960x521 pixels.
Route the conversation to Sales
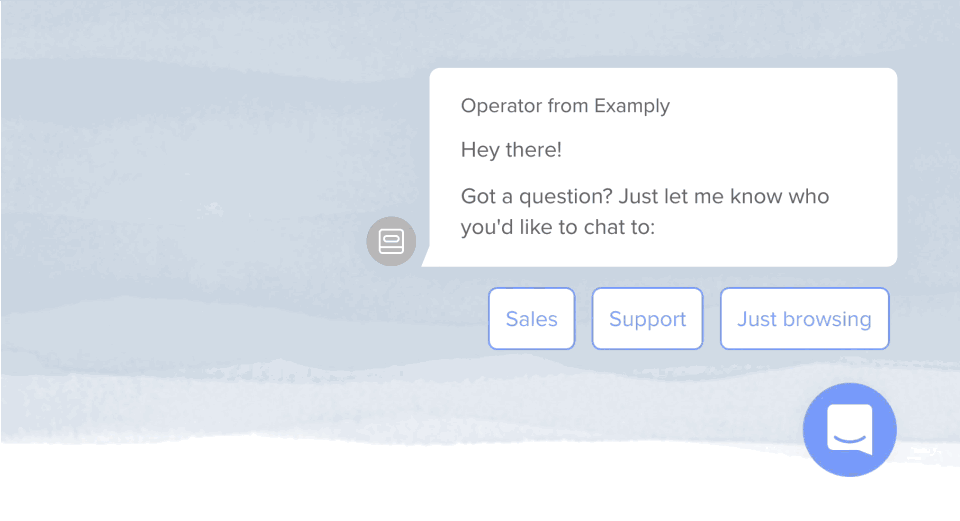click(x=531, y=318)
